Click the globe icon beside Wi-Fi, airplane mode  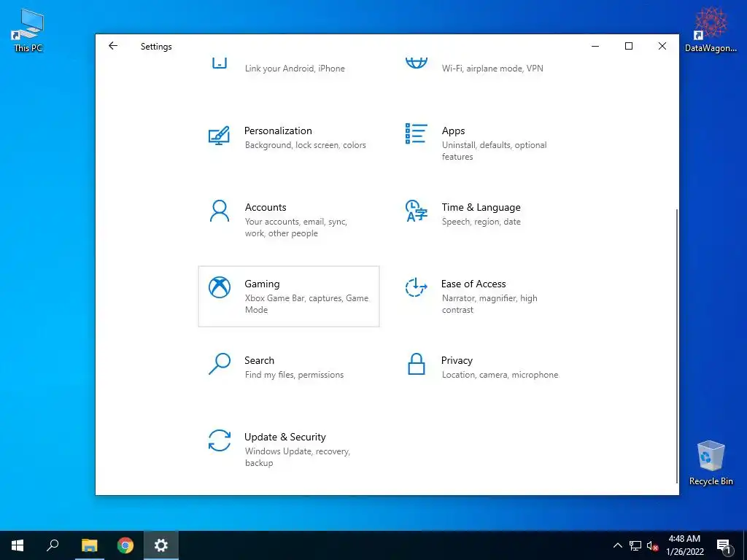pos(416,63)
